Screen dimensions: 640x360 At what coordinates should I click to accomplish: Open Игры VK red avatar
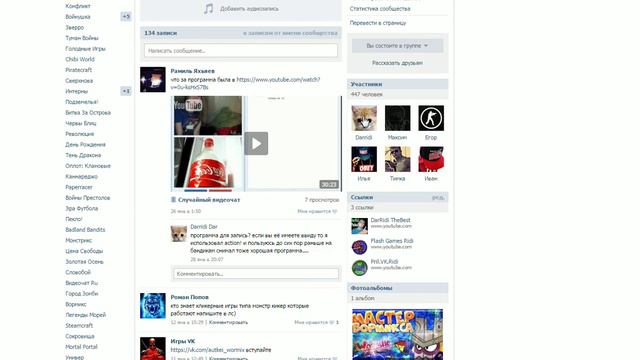[153, 349]
